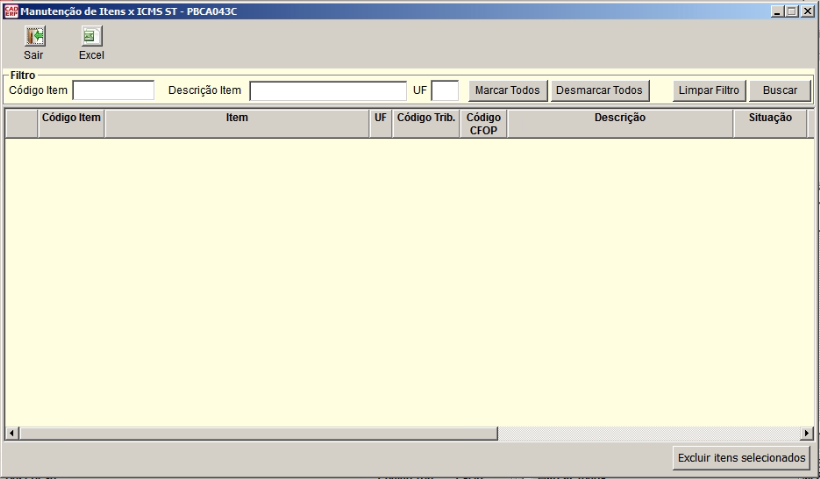Click the Marcar Todos button

507,90
